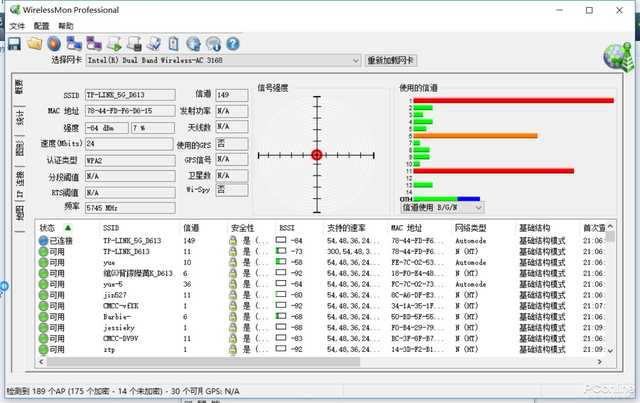Click the 强度 field showing -64 dBm

click(x=107, y=128)
